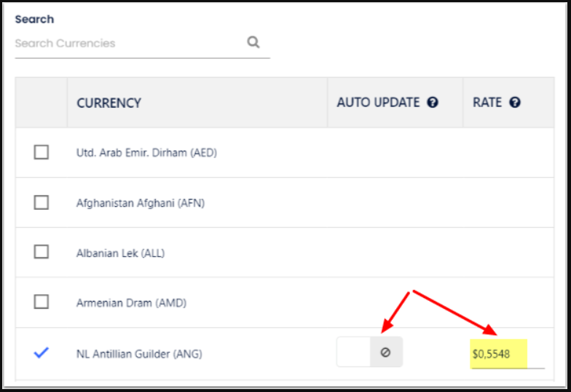Tick the Albanian Lek checkbox
This screenshot has height=392, width=571.
coord(42,252)
